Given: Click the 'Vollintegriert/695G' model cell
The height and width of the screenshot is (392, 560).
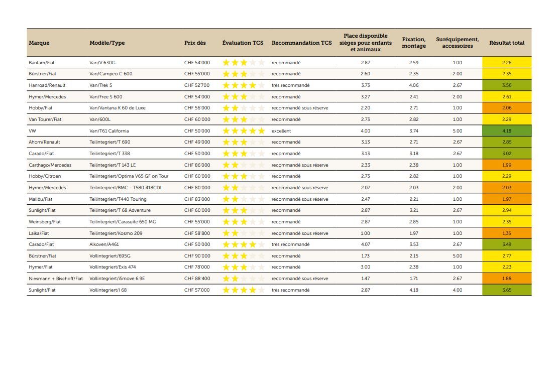Looking at the screenshot, I should pos(110,256).
